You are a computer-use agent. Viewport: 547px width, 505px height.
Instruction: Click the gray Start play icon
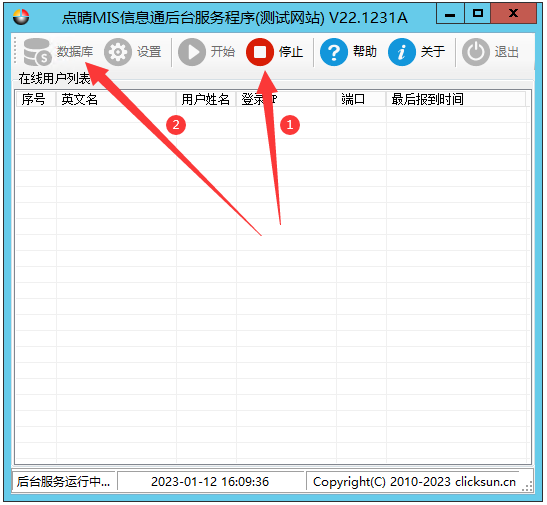click(x=192, y=52)
